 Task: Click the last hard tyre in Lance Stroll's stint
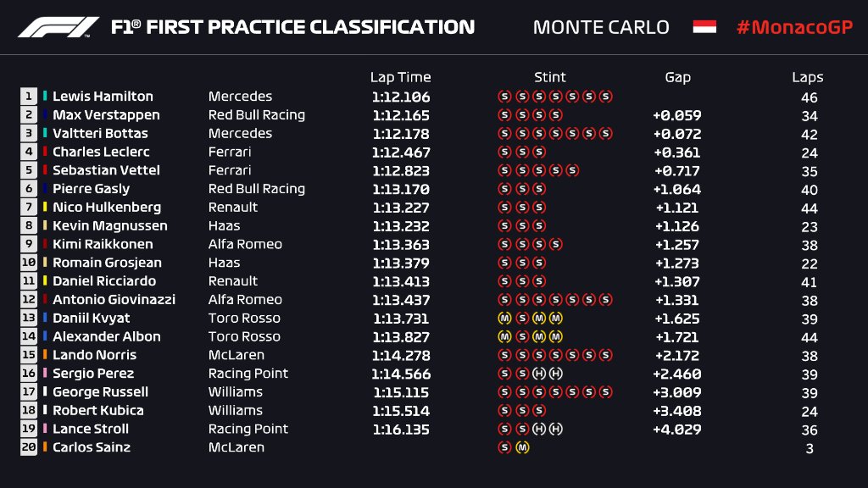(x=555, y=429)
